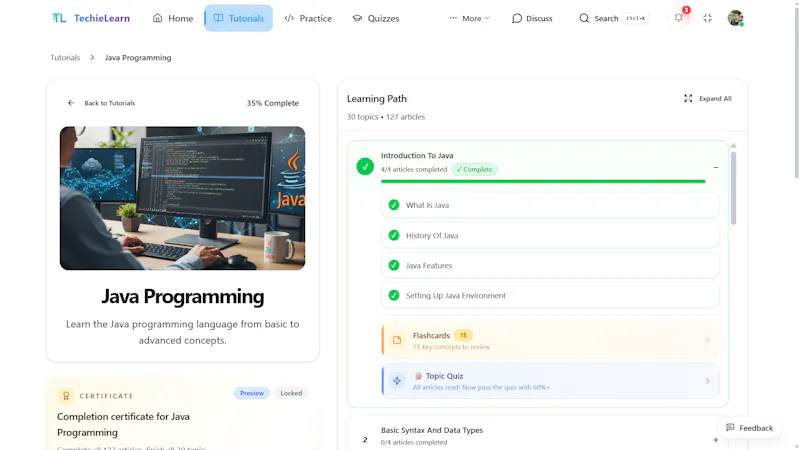Click the back arrow icon beside Back to Tutorials

tap(71, 103)
